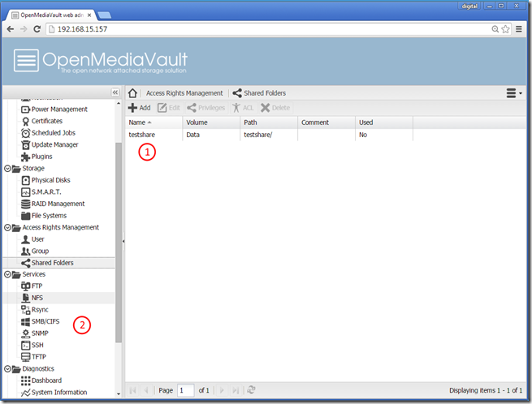Click sidebar scrollbar down arrow
532x404 pixels.
coord(119,393)
